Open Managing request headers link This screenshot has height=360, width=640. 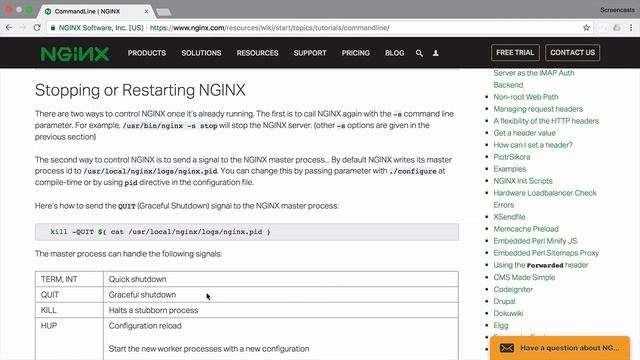538,109
